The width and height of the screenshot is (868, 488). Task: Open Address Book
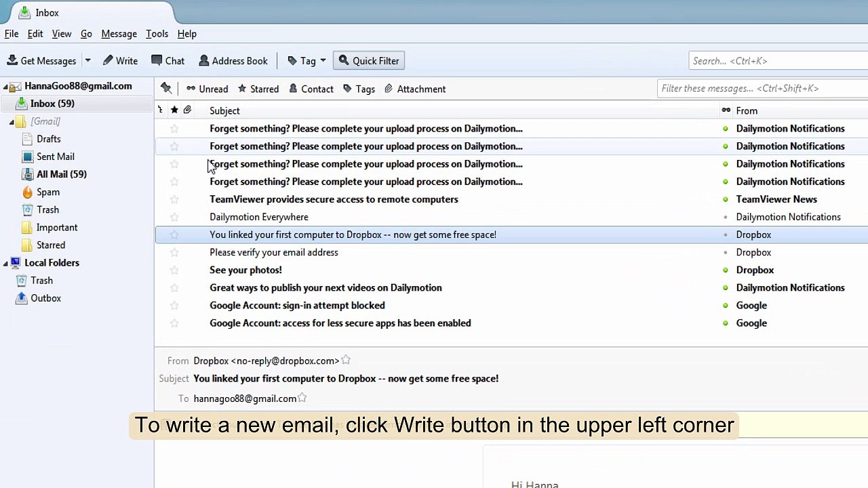click(233, 61)
